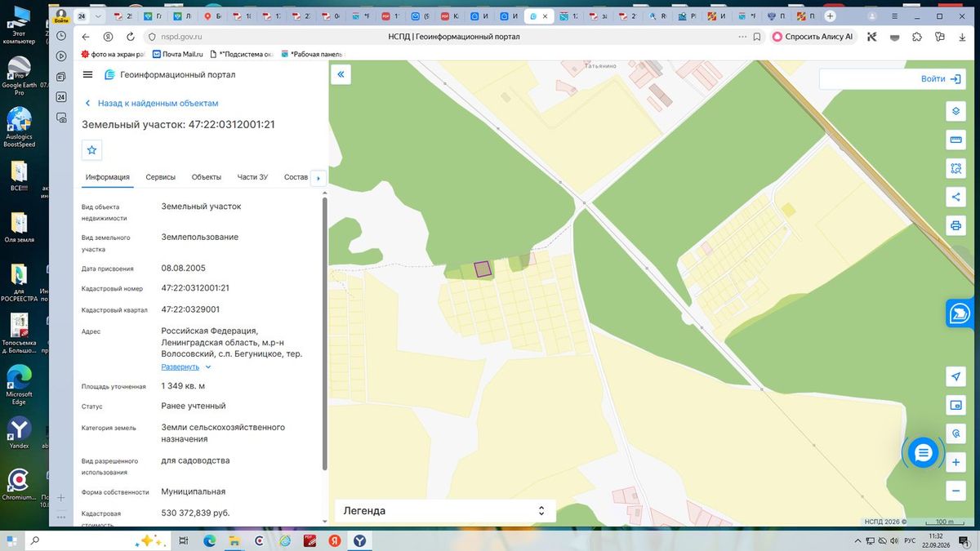Add the land plot to favorites
The width and height of the screenshot is (980, 551).
click(91, 150)
